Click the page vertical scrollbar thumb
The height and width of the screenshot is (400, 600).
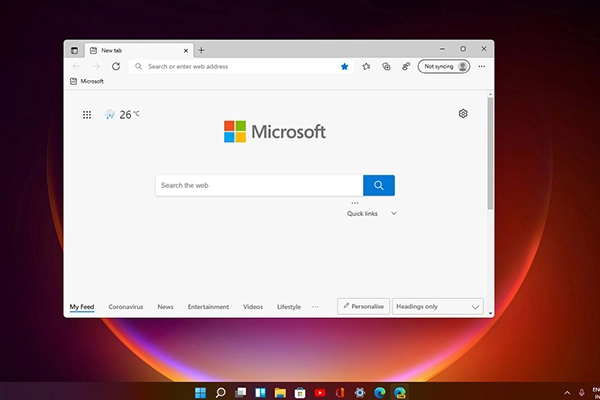pyautogui.click(x=490, y=153)
